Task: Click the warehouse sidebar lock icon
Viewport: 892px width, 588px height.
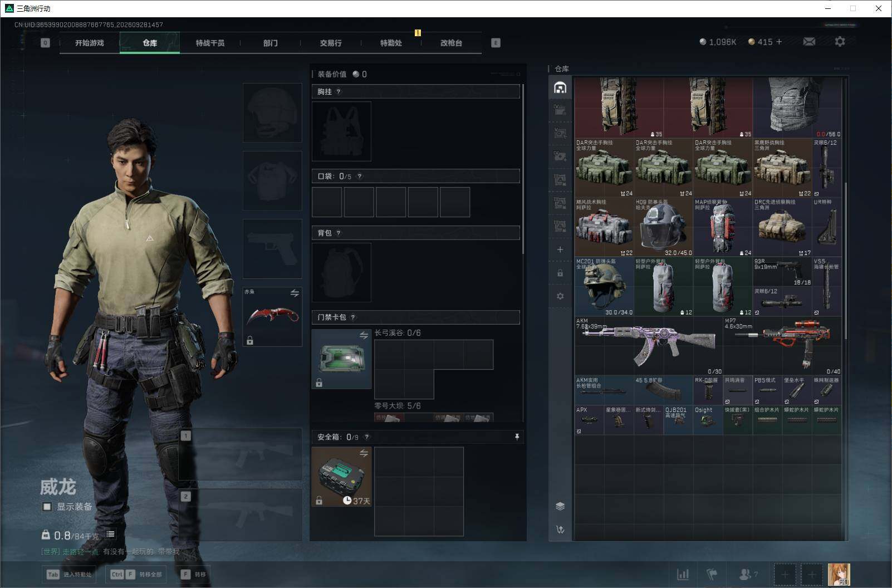Action: click(560, 273)
